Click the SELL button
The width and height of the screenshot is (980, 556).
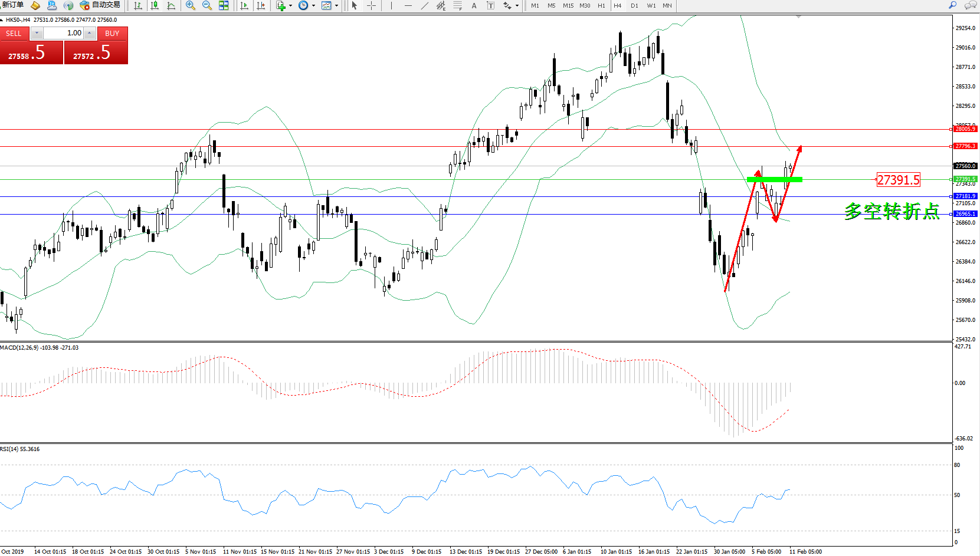(x=14, y=34)
